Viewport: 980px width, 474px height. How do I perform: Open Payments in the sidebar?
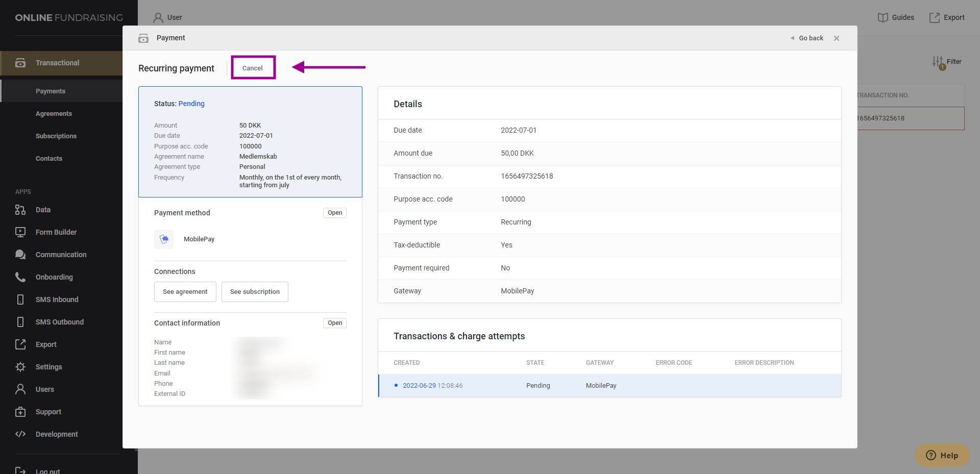tap(51, 91)
